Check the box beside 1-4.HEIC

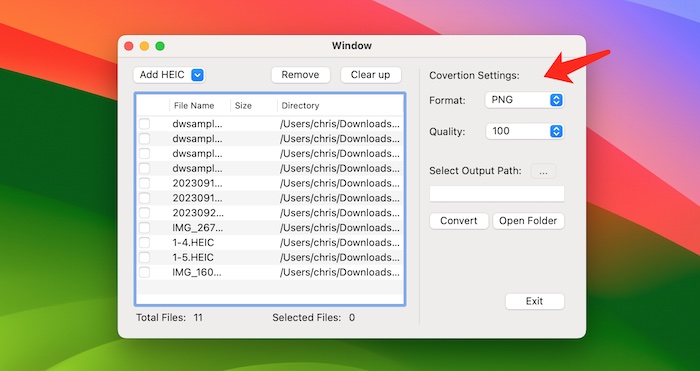pos(144,243)
